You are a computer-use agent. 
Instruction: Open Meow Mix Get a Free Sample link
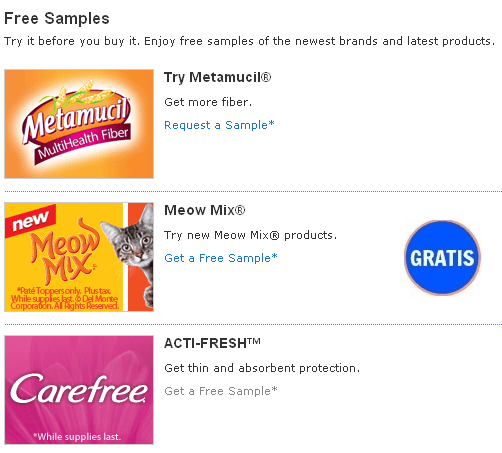(221, 258)
